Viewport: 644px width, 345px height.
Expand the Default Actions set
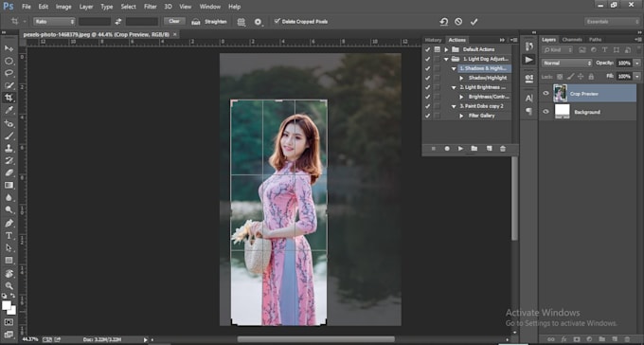point(446,49)
